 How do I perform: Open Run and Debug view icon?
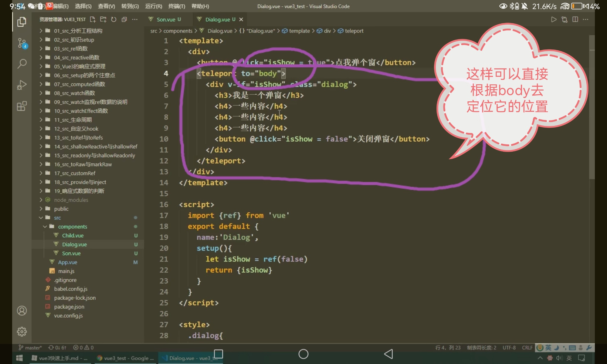(x=22, y=85)
